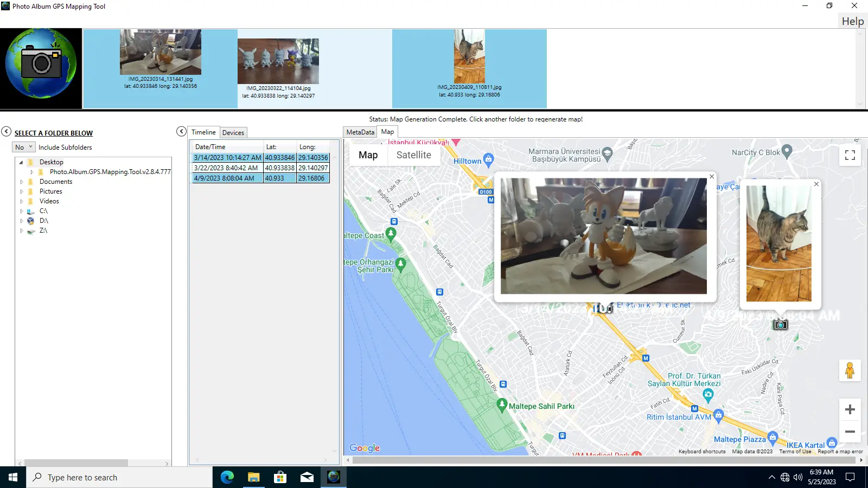Viewport: 868px width, 488px height.
Task: Click the Street View pegman icon
Action: pos(850,371)
